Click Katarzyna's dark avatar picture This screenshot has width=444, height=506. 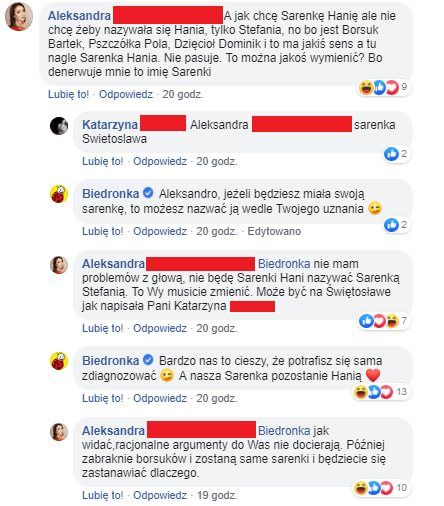pos(59,126)
